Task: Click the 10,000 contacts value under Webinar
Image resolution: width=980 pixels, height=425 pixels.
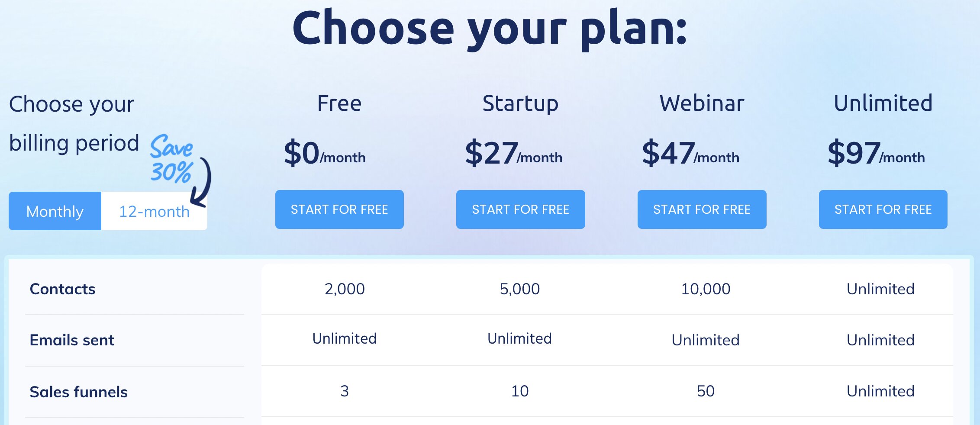Action: (706, 289)
